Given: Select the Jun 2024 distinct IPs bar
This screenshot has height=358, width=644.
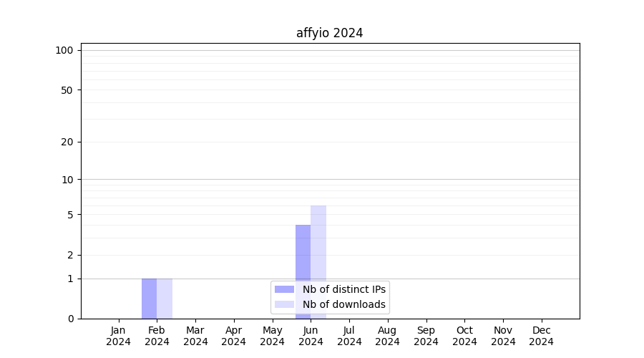Looking at the screenshot, I should 303,254.
